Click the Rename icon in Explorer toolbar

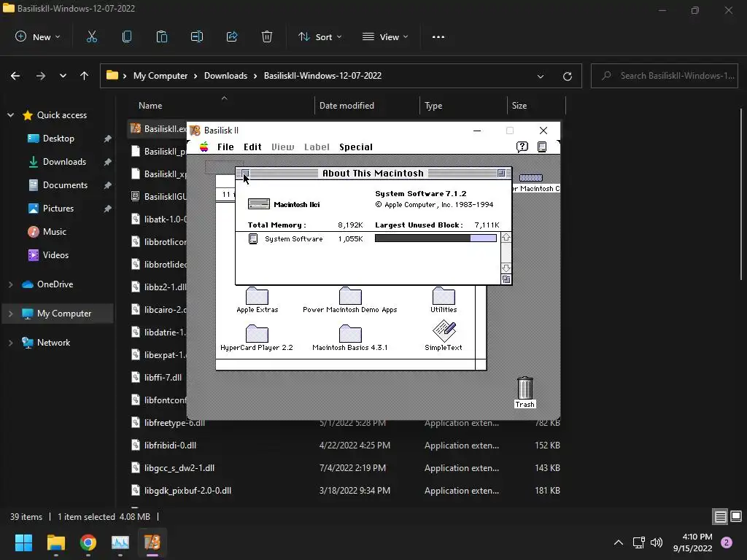(x=197, y=36)
